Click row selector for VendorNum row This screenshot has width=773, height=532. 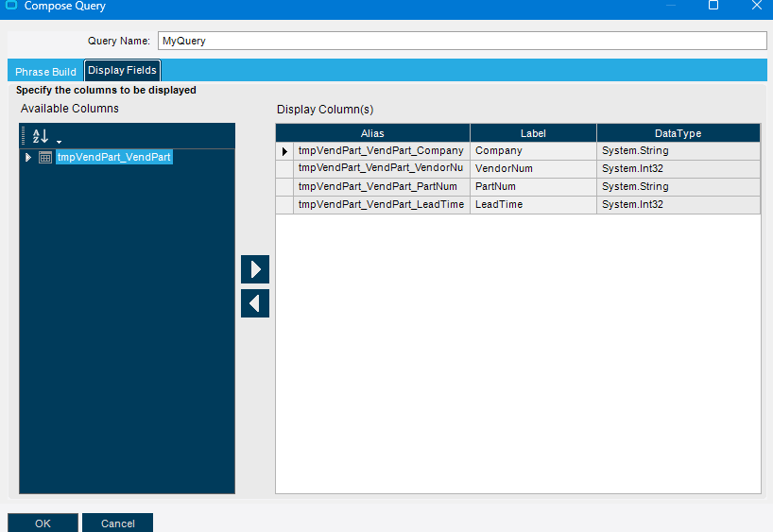(x=284, y=168)
